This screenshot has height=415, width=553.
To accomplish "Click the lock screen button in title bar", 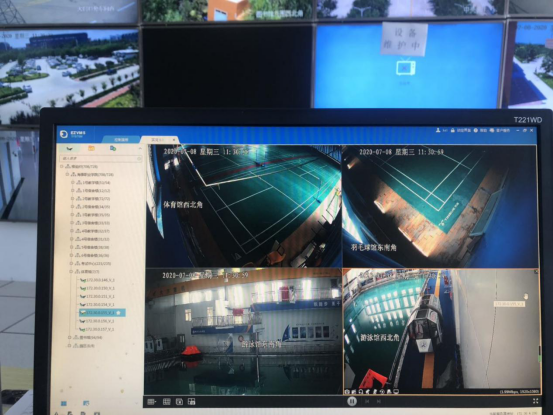I will click(x=462, y=130).
